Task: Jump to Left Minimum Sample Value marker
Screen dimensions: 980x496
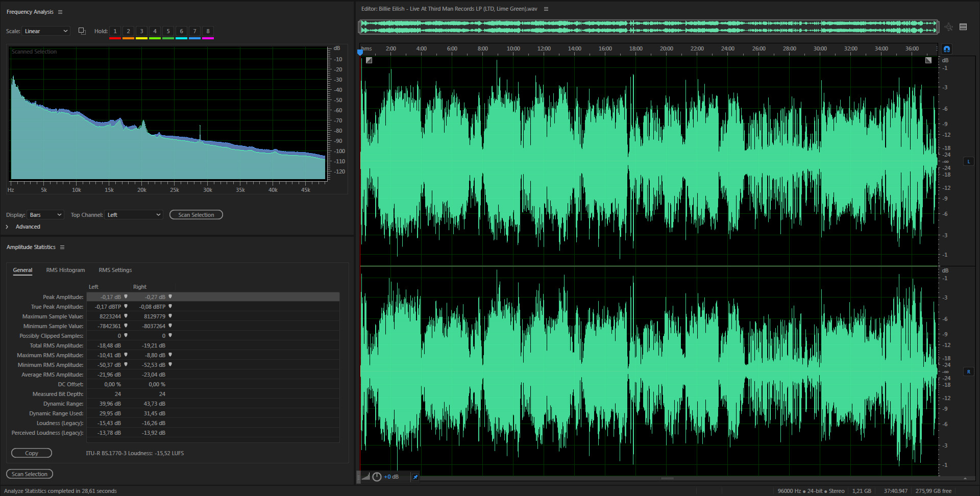Action: (126, 326)
